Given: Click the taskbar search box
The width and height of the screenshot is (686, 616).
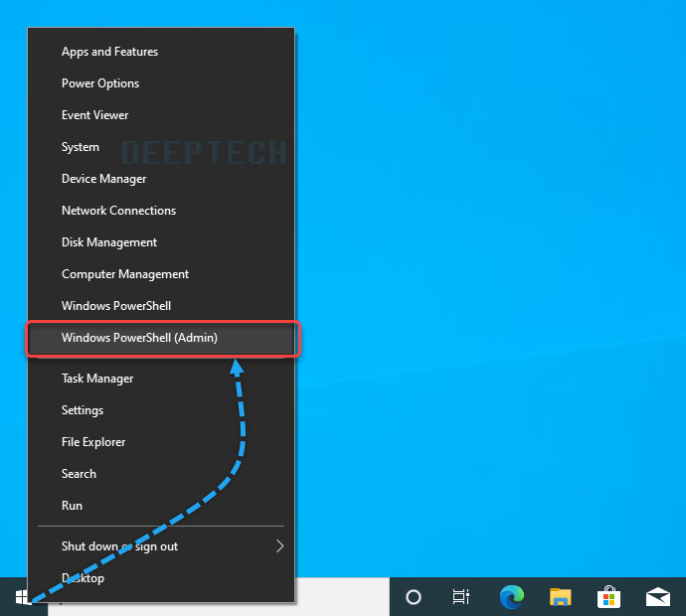Looking at the screenshot, I should (x=342, y=597).
